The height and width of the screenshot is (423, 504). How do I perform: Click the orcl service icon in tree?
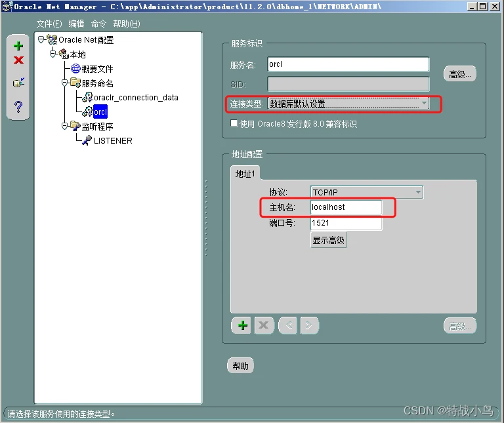87,111
